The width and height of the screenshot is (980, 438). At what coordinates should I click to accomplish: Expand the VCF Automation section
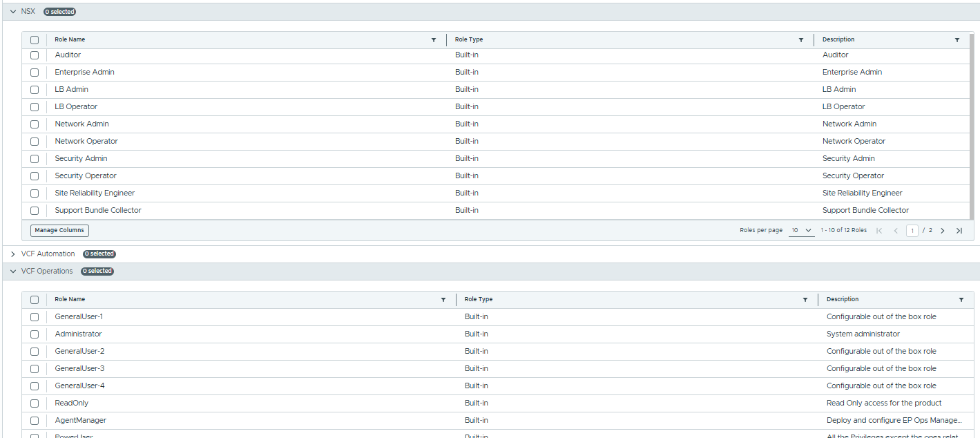point(12,254)
